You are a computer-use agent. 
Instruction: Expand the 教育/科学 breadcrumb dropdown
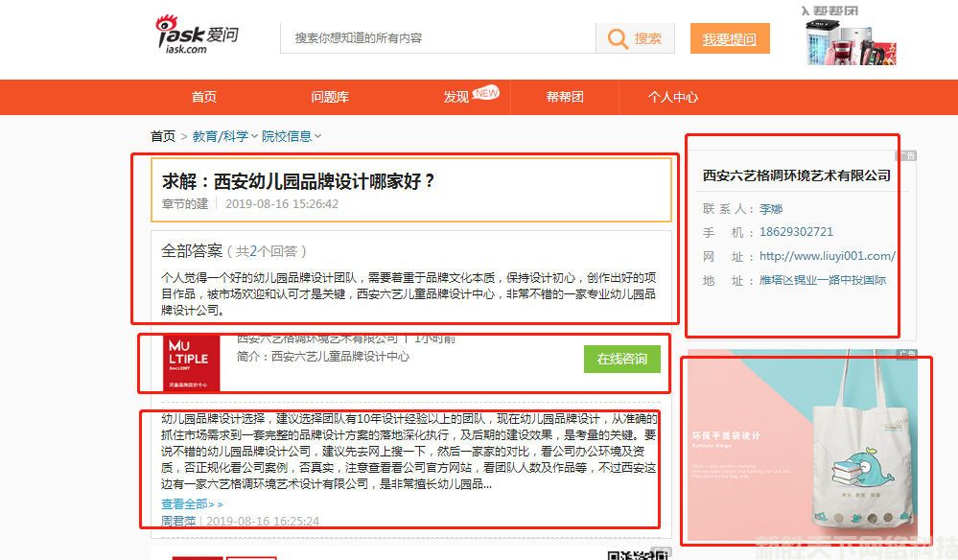pyautogui.click(x=255, y=136)
